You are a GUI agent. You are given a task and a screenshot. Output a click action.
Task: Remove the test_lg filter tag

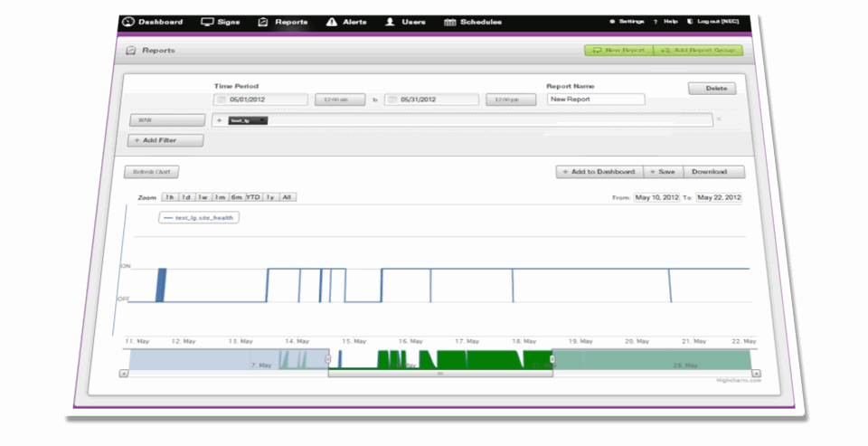pos(262,120)
